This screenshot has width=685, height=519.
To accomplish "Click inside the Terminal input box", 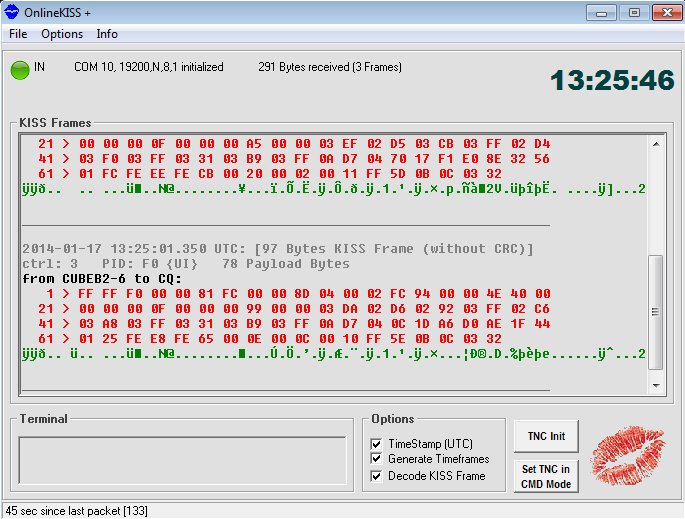I will (183, 460).
